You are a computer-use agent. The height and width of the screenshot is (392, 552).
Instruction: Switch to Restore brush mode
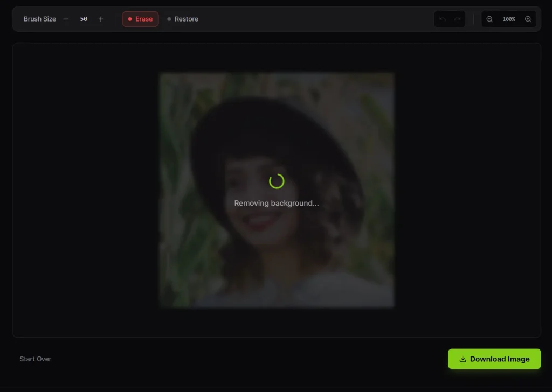click(x=183, y=19)
